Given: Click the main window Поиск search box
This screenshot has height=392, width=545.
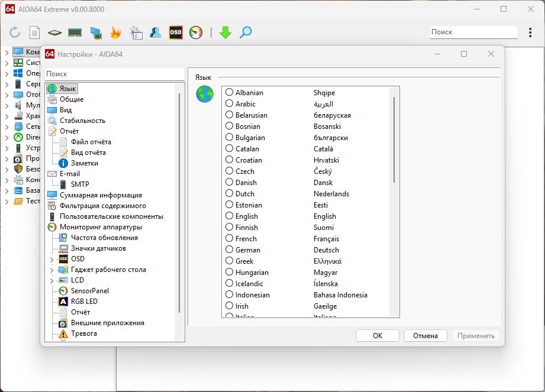Looking at the screenshot, I should 474,32.
